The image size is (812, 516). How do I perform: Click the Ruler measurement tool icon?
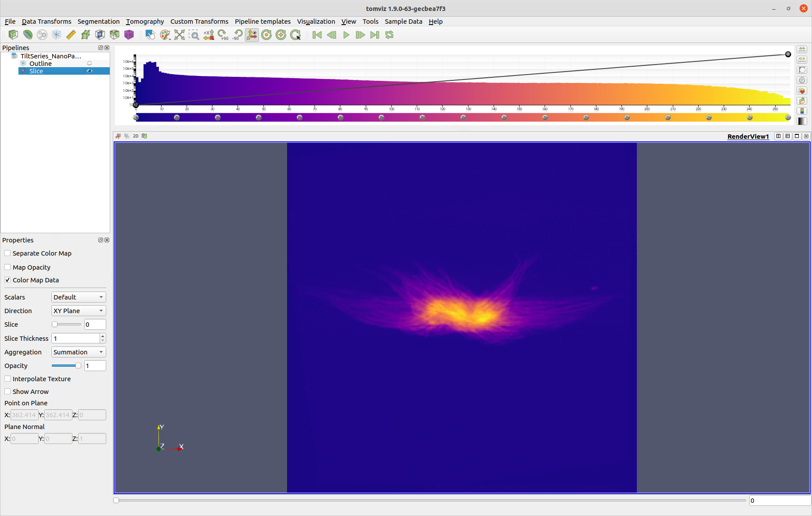(71, 35)
